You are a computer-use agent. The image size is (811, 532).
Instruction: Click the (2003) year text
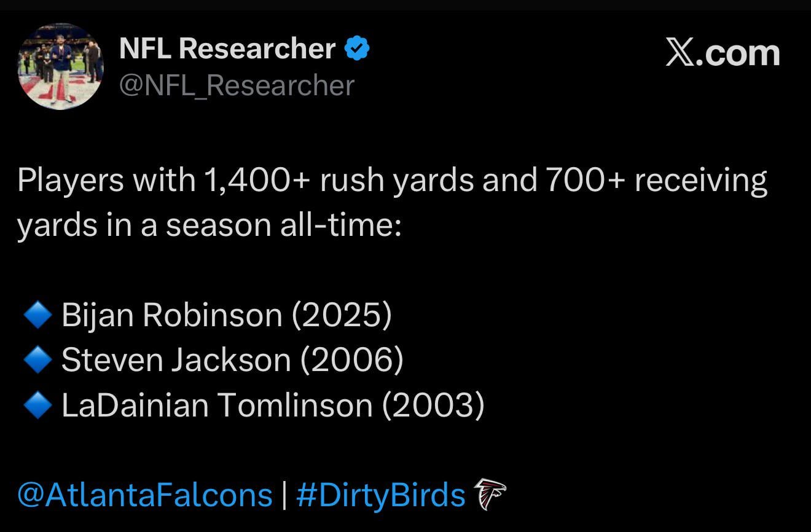[433, 406]
